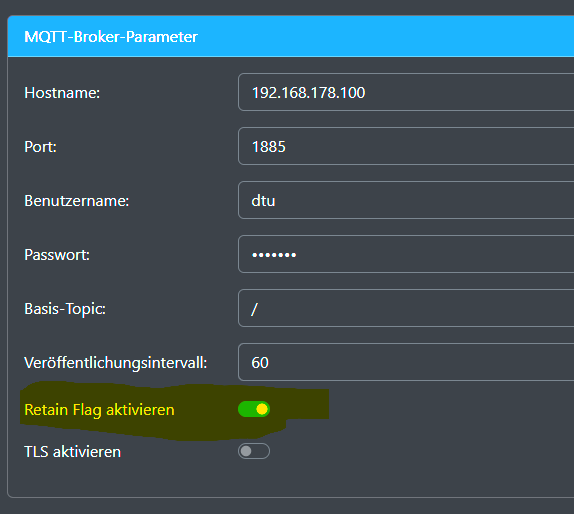Click the MQTT-Broker-Parameter header title
Screen dimensions: 574x514
click(111, 37)
